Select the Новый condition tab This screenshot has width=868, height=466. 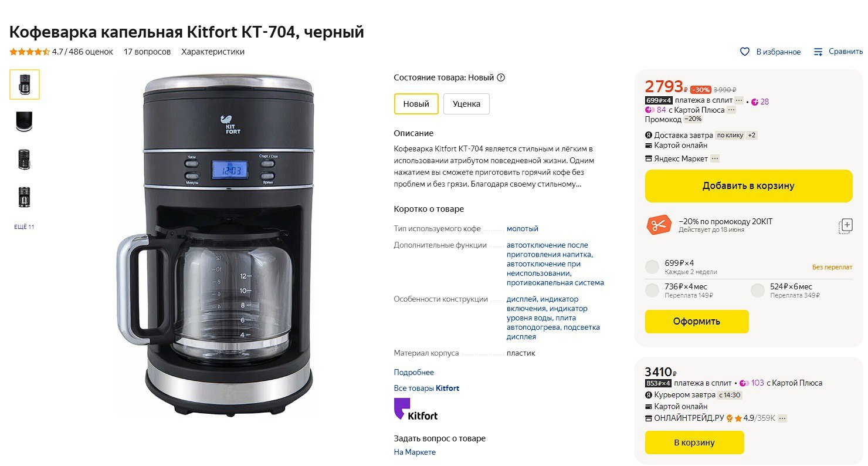point(416,104)
